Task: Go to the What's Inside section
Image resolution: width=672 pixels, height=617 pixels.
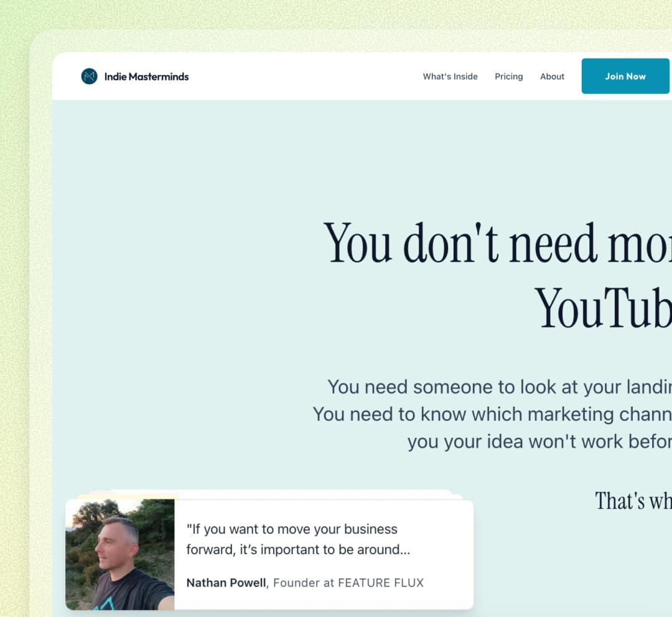Action: pyautogui.click(x=450, y=77)
